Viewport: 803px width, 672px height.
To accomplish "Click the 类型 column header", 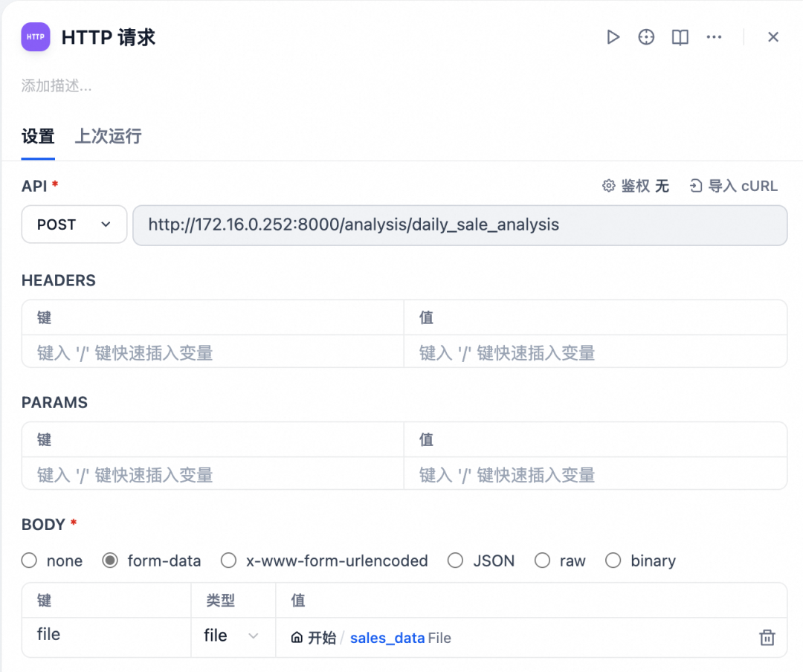I will pos(221,601).
